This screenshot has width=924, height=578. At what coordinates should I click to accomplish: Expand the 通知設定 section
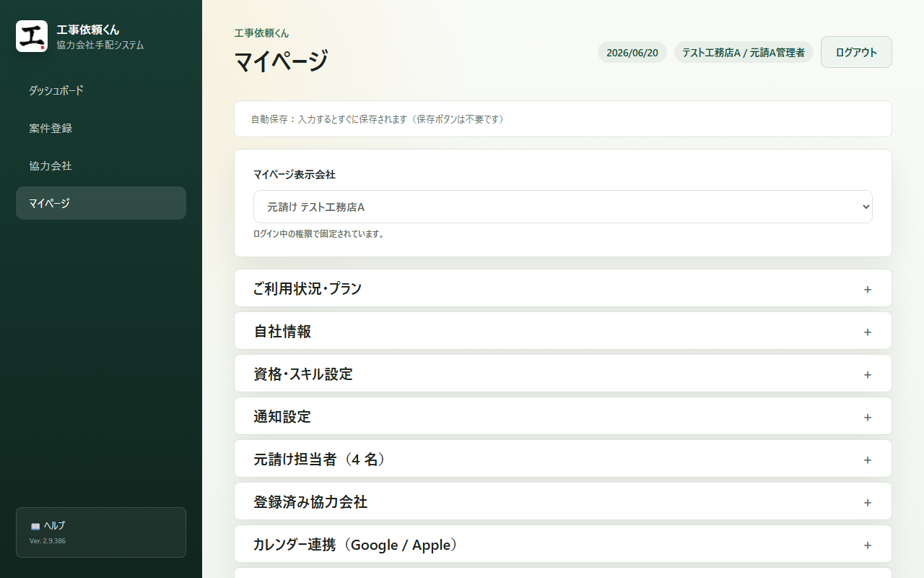[x=563, y=416]
